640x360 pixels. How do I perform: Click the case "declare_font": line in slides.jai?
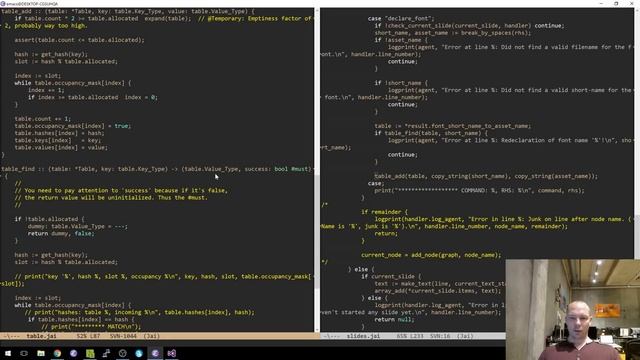click(401, 18)
